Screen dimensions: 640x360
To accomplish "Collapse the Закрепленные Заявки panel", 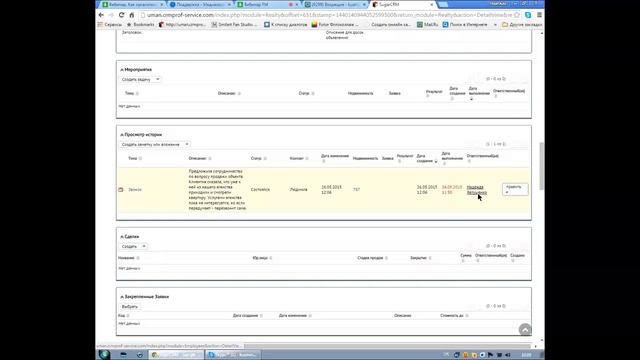I will 122,297.
